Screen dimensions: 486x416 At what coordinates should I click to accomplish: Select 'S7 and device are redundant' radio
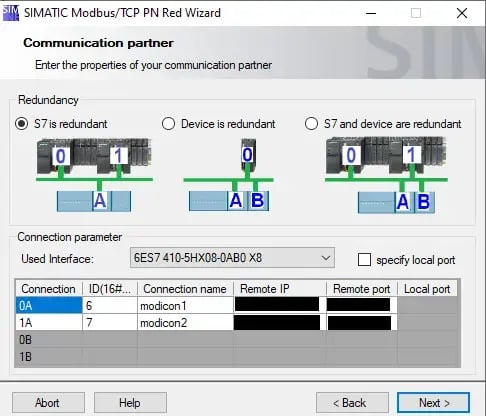click(311, 124)
